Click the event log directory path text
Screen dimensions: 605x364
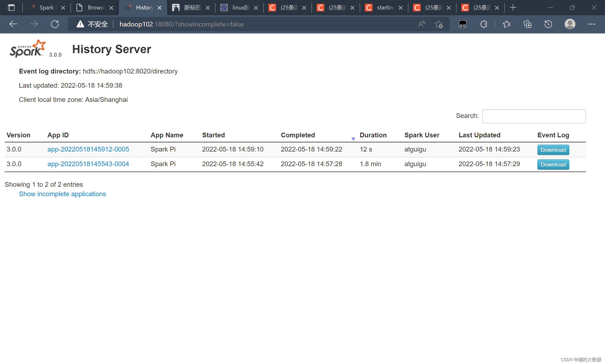[130, 71]
